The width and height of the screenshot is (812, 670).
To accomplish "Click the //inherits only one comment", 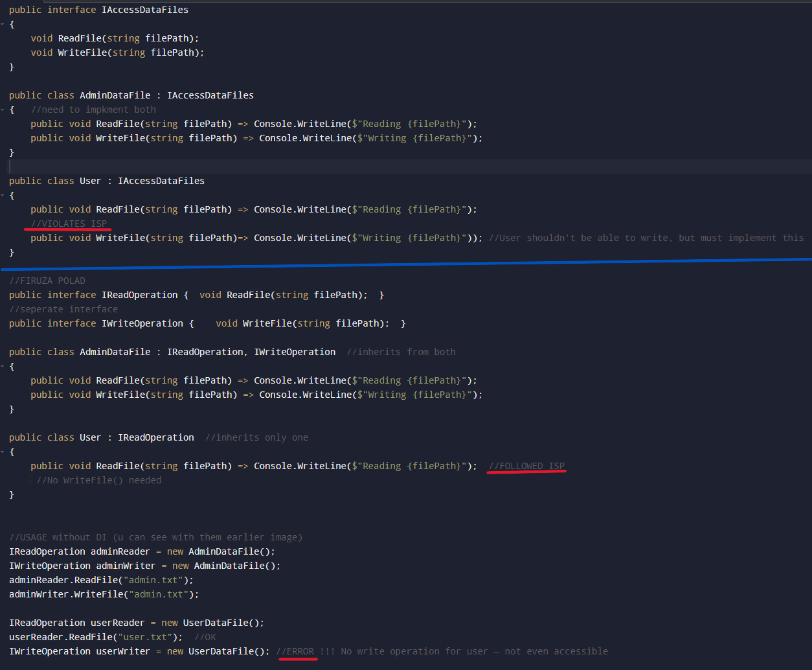I will point(256,437).
